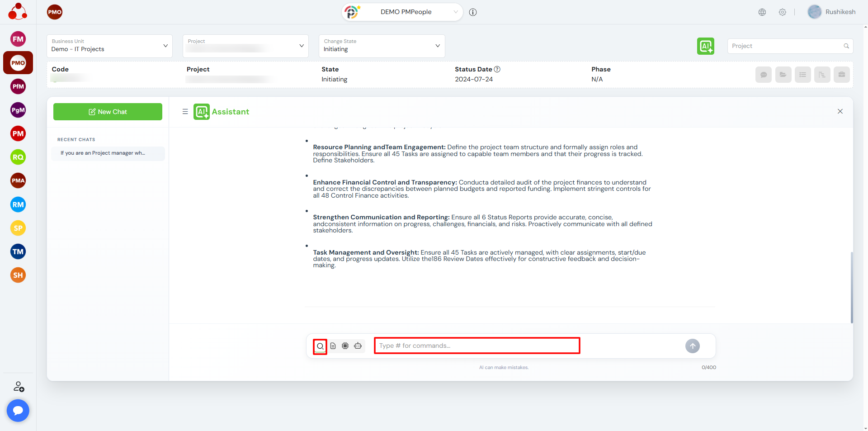
Task: Click the blue chat bubble support icon
Action: tap(18, 410)
